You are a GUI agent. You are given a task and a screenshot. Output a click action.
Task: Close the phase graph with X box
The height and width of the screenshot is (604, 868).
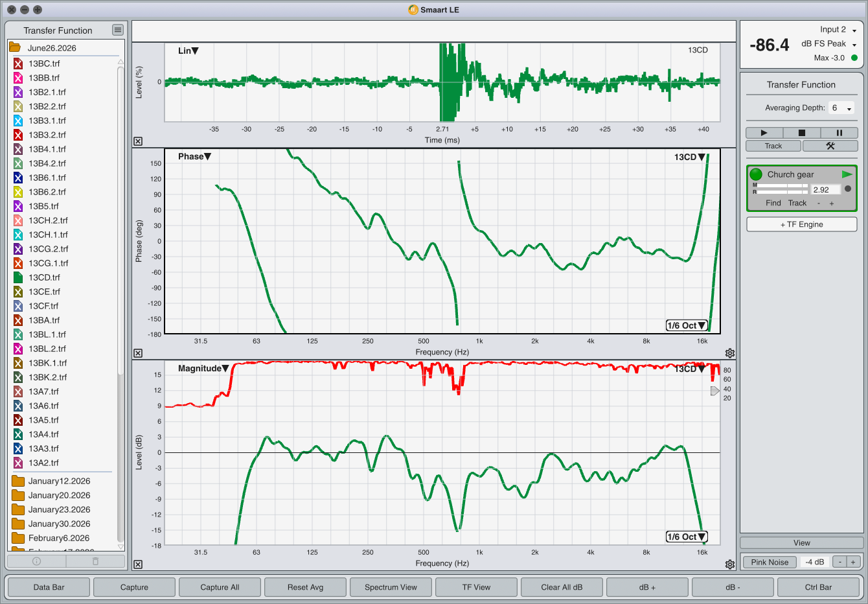click(138, 353)
